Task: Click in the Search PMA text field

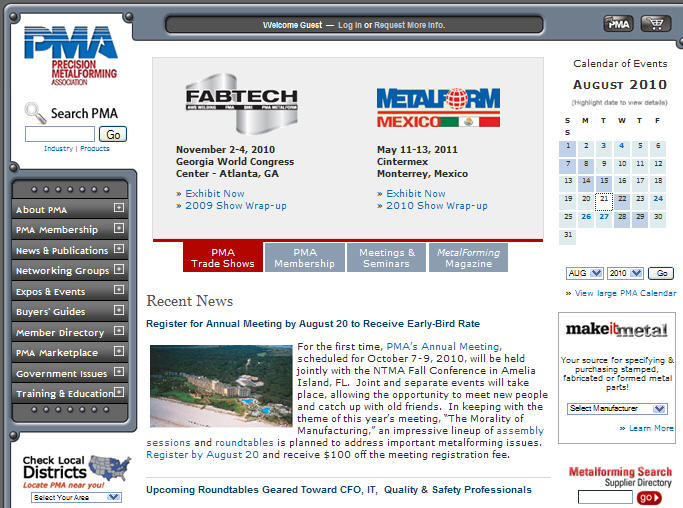Action: coord(60,134)
